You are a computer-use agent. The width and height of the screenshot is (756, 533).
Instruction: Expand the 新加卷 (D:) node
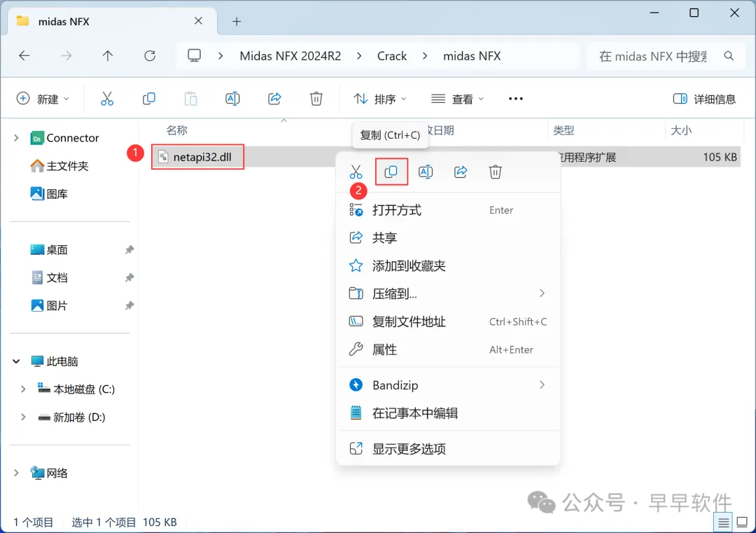click(x=23, y=417)
